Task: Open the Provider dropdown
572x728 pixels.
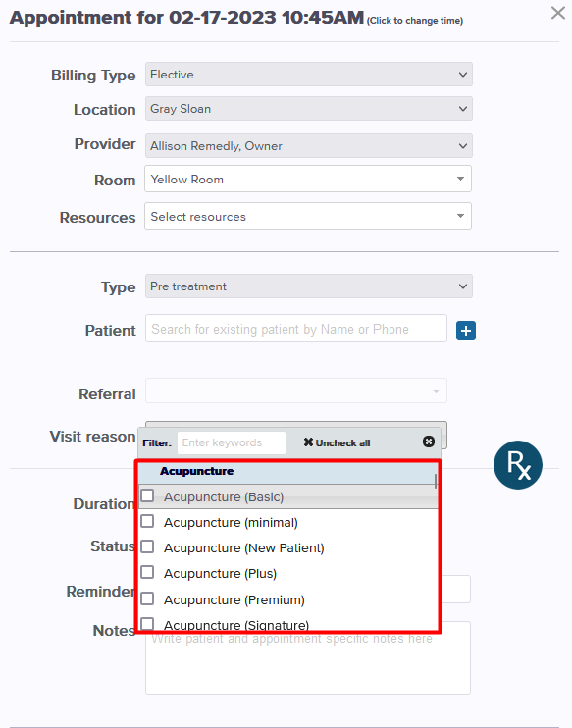Action: click(x=309, y=146)
